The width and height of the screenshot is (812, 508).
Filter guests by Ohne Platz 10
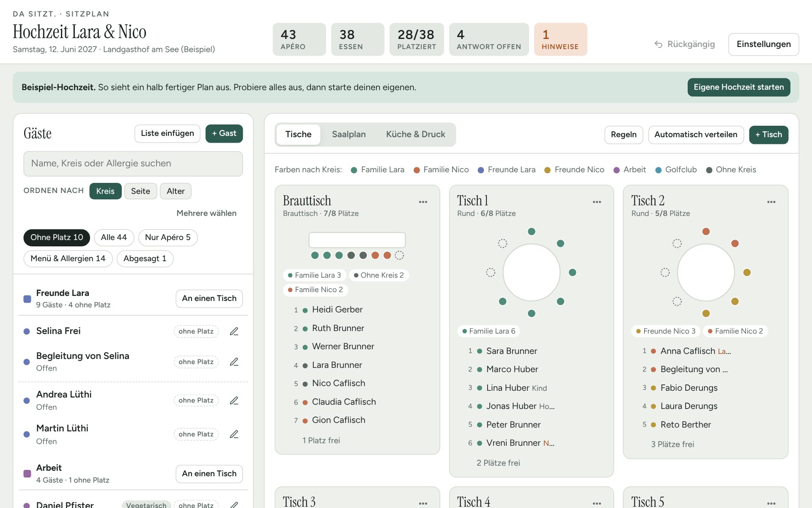57,237
